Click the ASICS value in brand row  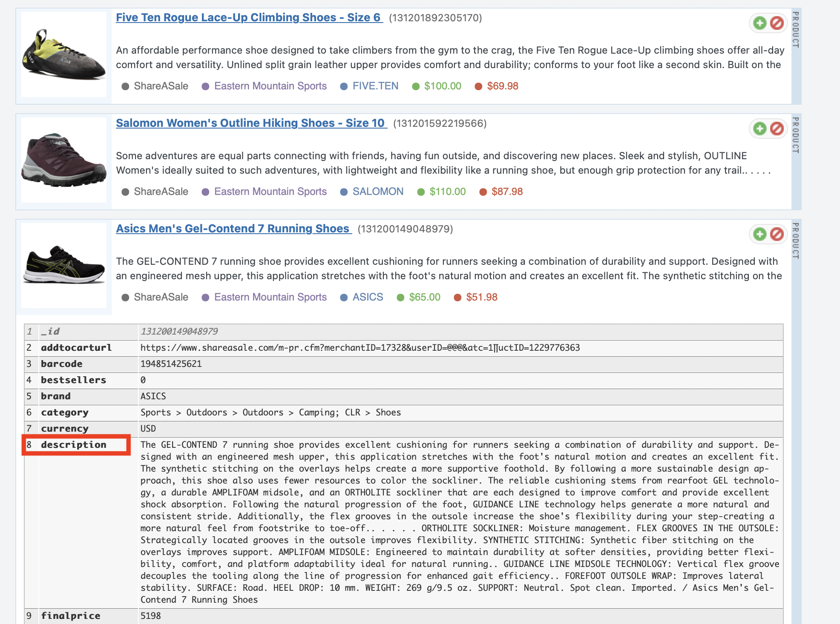coord(153,396)
